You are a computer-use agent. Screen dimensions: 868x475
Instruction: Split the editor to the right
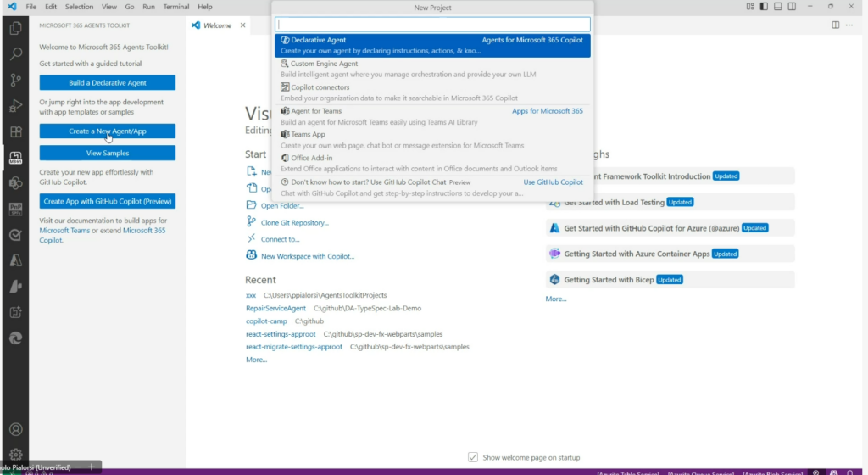(835, 25)
